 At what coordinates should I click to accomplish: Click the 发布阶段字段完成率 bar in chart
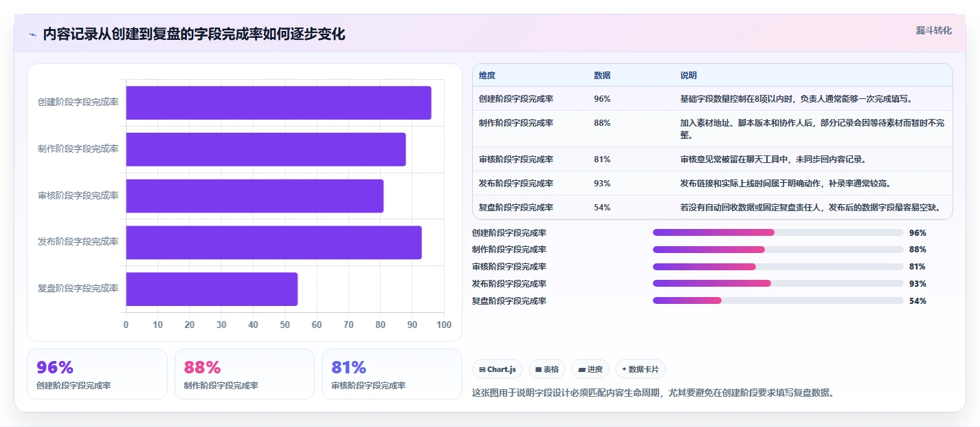pyautogui.click(x=274, y=242)
